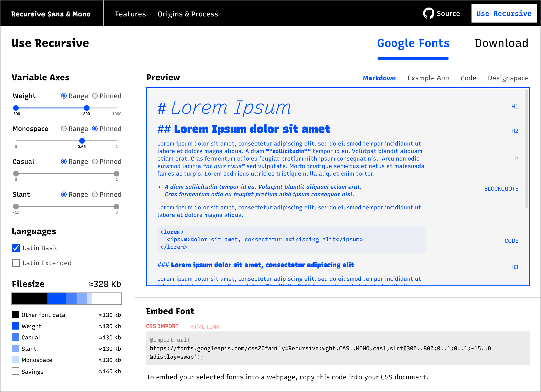
Task: Show Designspace preview tab
Action: click(x=508, y=78)
